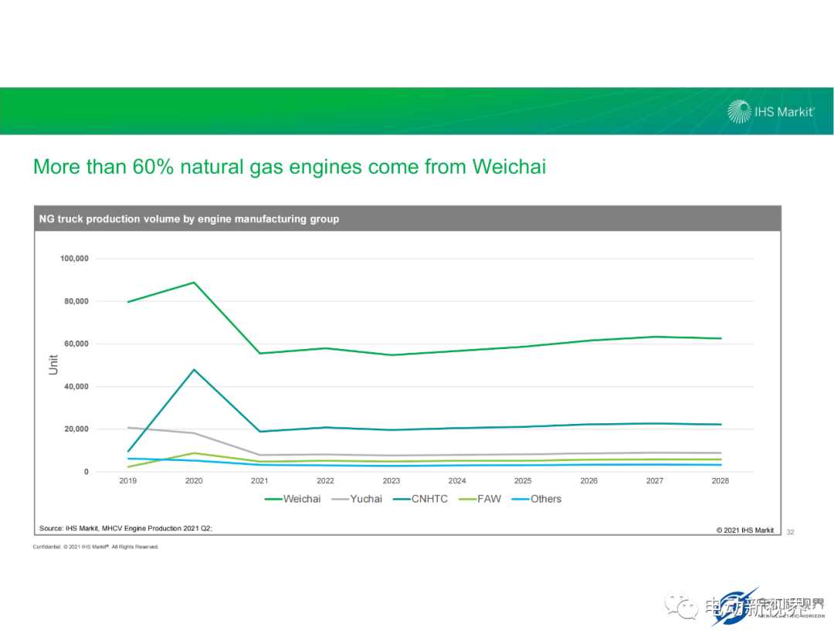This screenshot has height=644, width=834.
Task: Click the 2022 x-axis label
Action: pyautogui.click(x=326, y=481)
